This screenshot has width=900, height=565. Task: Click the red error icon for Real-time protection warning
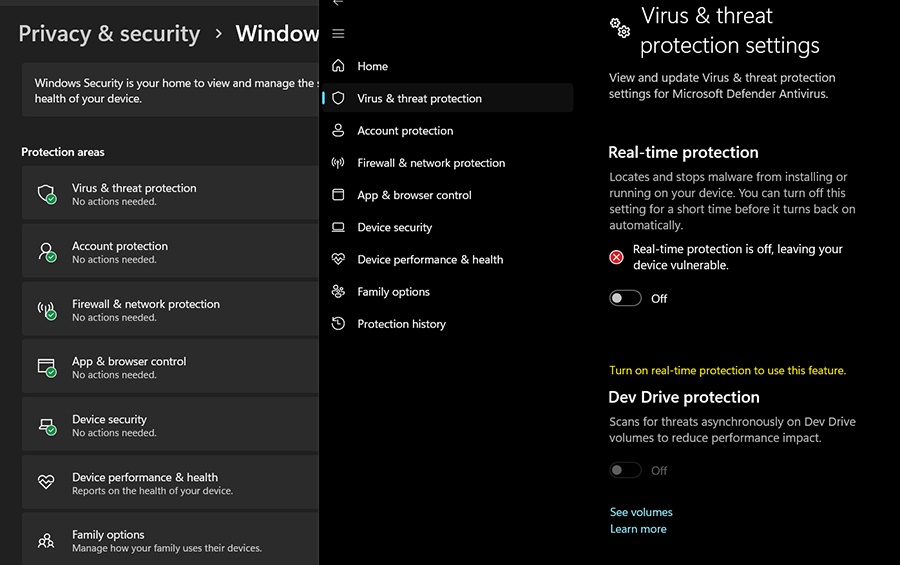click(616, 257)
